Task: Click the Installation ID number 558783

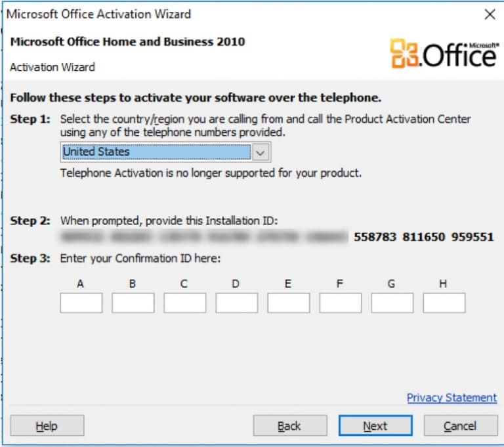Action: pos(375,237)
